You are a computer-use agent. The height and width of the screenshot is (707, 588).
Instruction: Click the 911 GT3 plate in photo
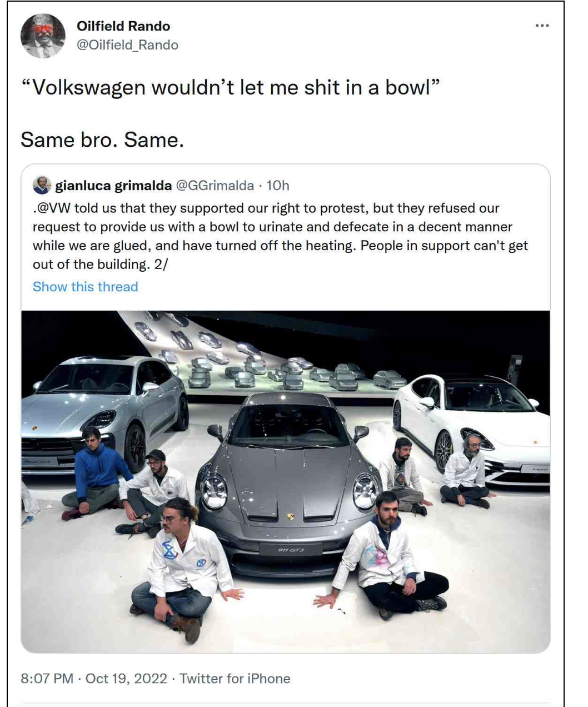[290, 550]
